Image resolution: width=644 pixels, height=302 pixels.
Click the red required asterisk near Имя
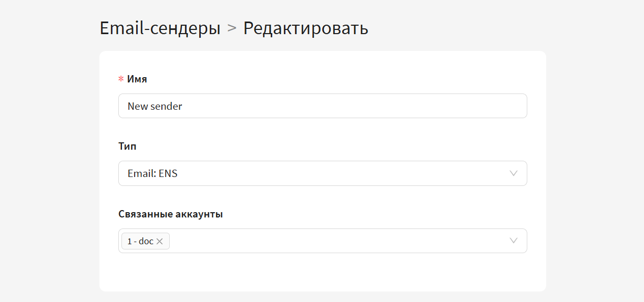[x=121, y=79]
